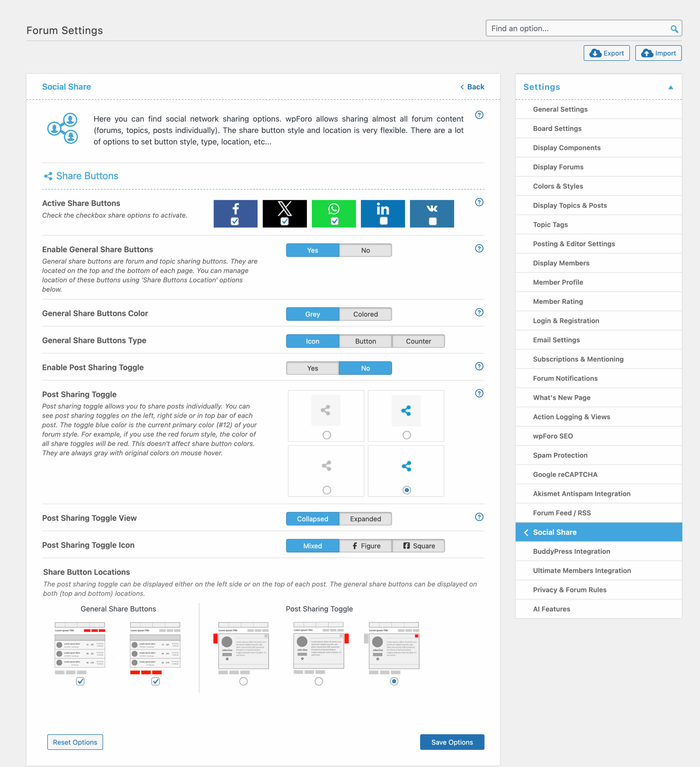
Task: Click the search magnifier icon
Action: [674, 29]
